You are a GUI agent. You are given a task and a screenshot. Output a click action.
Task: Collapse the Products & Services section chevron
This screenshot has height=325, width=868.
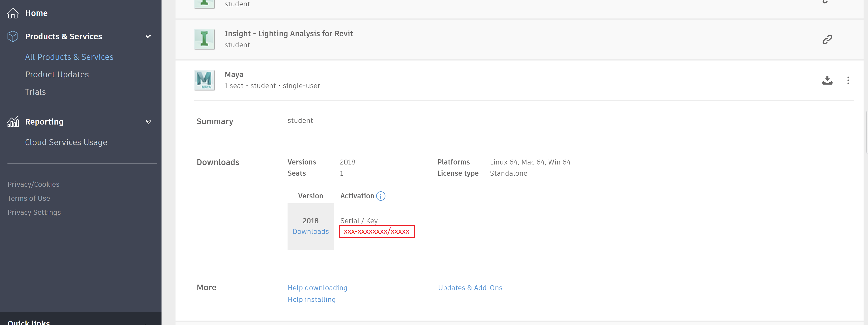point(148,36)
